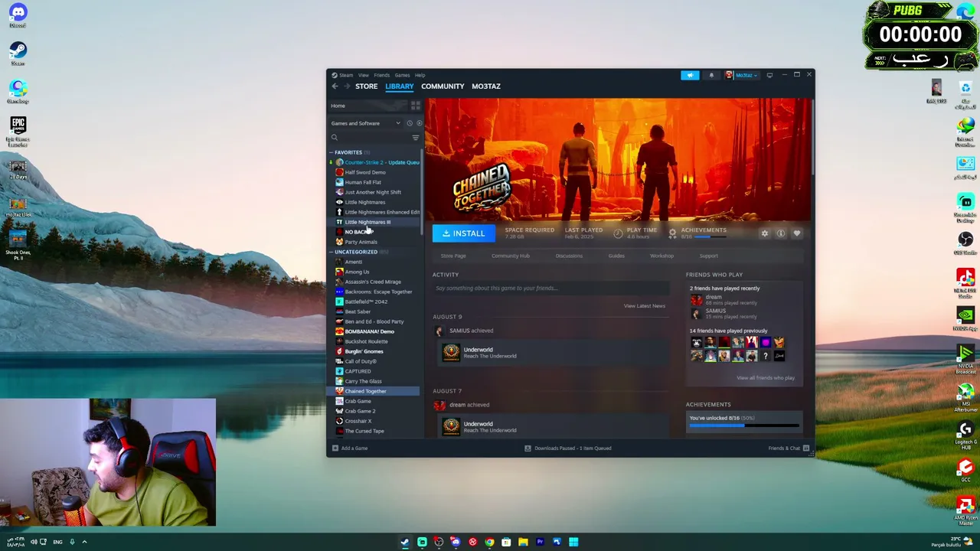This screenshot has height=551, width=980.
Task: Select Crab Game in the library list
Action: pyautogui.click(x=377, y=401)
